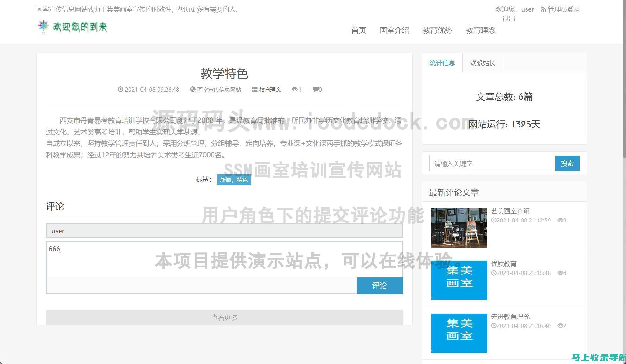This screenshot has height=364, width=626.
Task: Click the 评论 section heading
Action: click(55, 206)
